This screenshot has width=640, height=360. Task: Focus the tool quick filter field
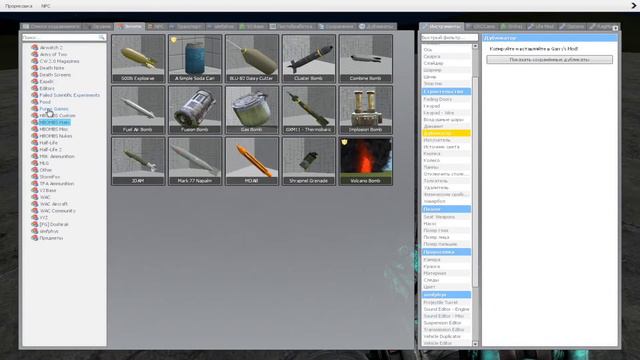click(x=449, y=37)
